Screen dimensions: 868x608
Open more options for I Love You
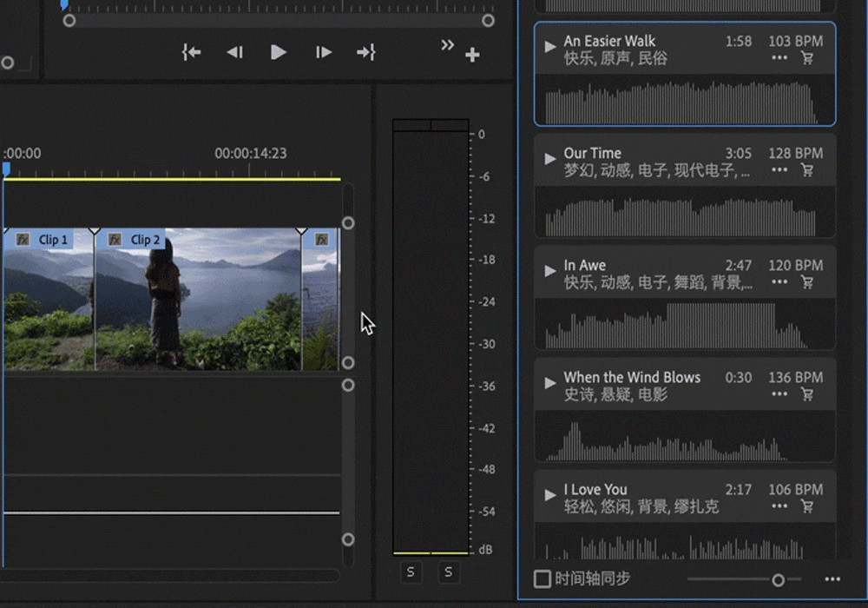[779, 506]
